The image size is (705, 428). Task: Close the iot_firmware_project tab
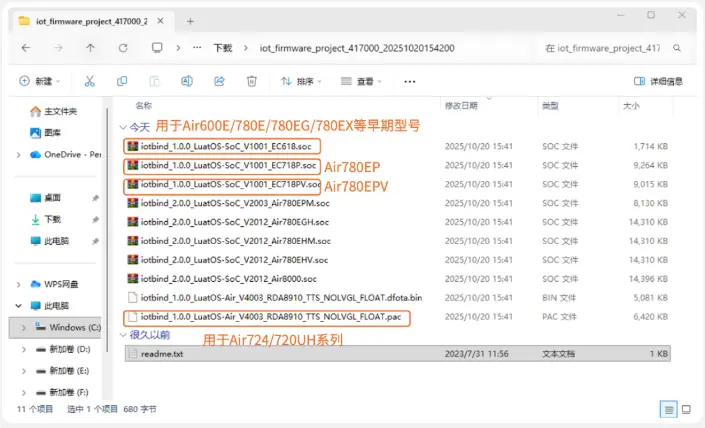coord(161,21)
